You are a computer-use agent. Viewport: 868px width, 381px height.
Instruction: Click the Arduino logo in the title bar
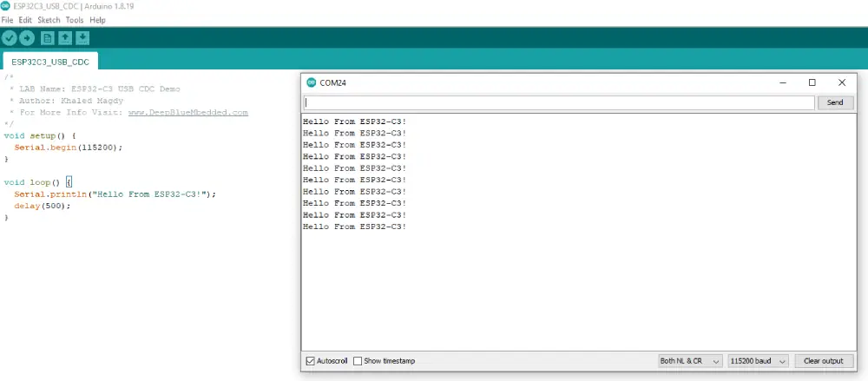click(x=5, y=6)
